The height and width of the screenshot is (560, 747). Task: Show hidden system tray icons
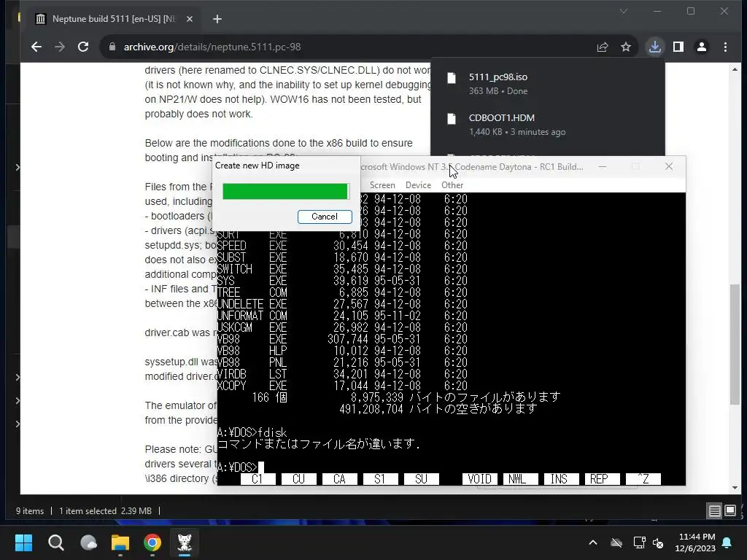coord(593,542)
